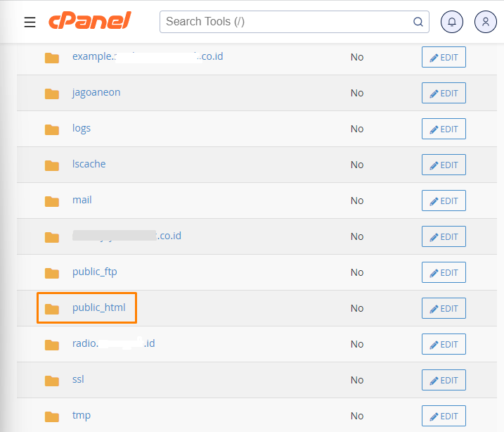Edit the logs folder

[x=444, y=129]
